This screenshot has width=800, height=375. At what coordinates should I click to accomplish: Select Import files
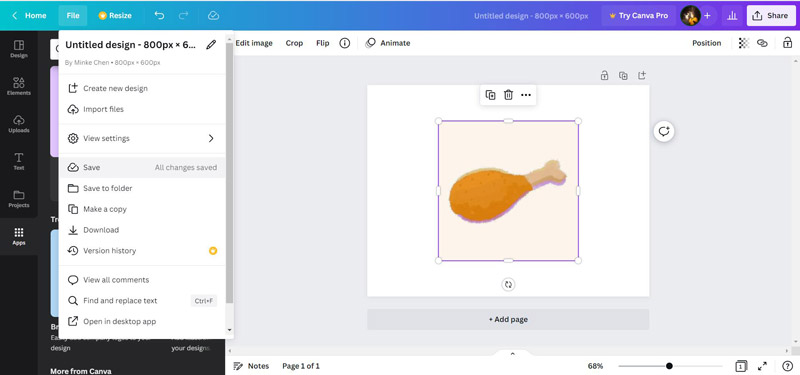(142, 109)
